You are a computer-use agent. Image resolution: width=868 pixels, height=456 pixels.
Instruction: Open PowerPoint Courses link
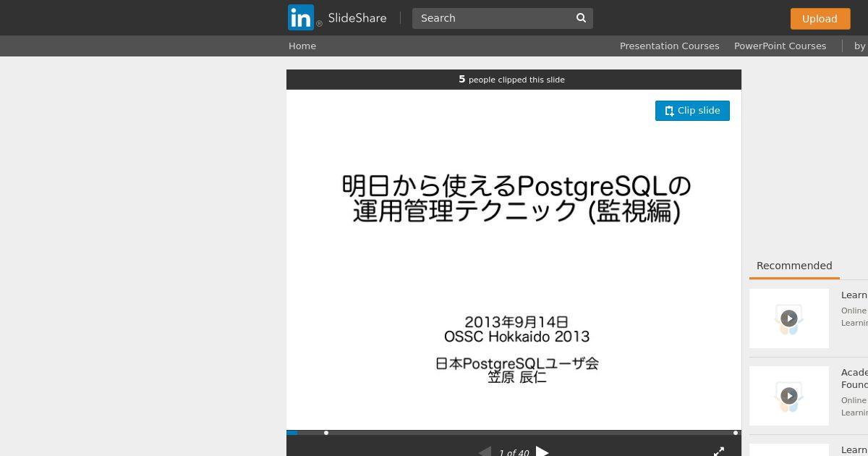pyautogui.click(x=780, y=46)
